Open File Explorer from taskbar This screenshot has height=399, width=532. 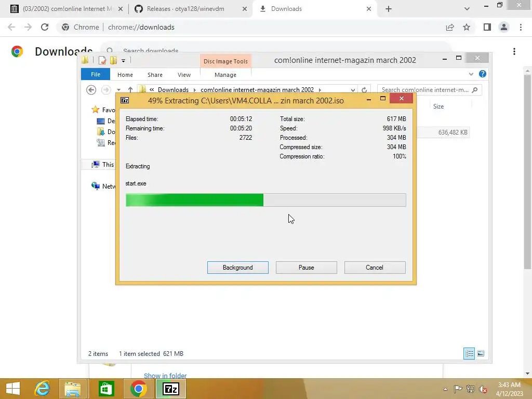pos(73,389)
